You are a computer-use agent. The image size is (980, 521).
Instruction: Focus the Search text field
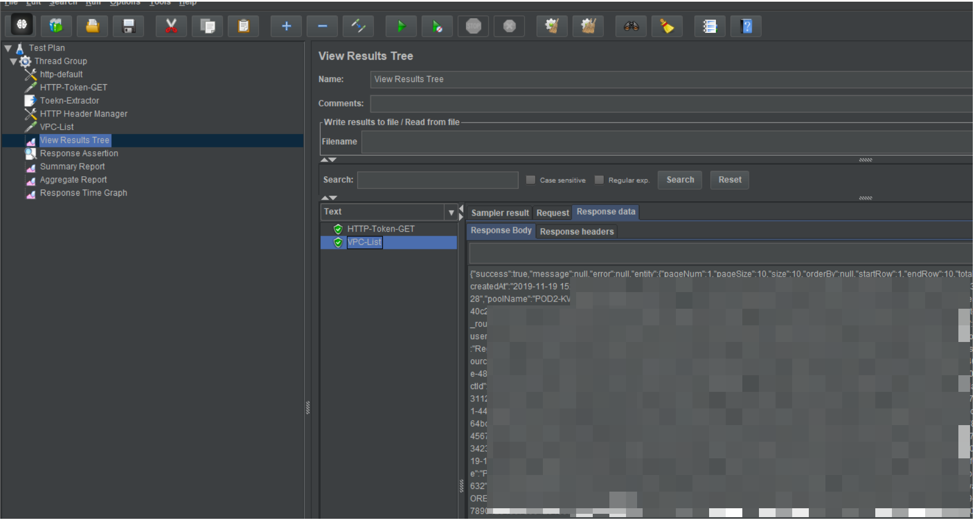[438, 180]
